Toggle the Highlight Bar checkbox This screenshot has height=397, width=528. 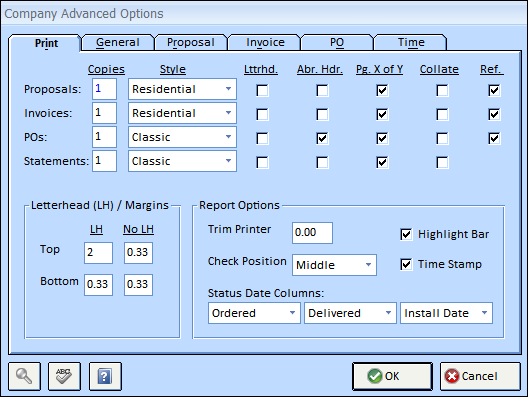(x=406, y=234)
